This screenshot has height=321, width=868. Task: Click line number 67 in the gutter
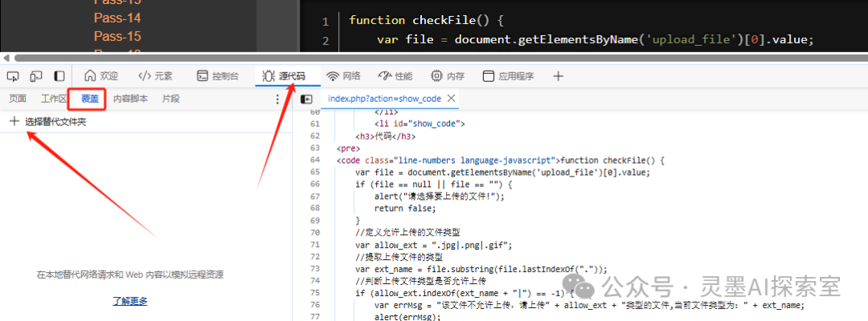click(x=315, y=196)
